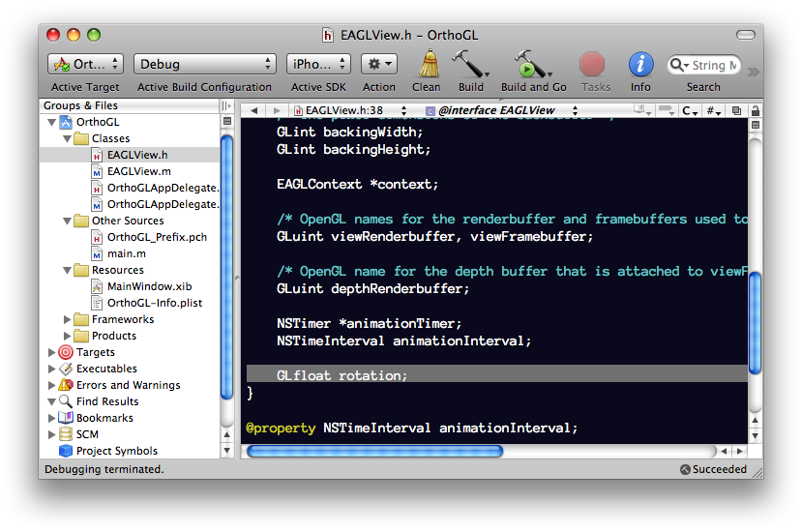
Task: Change the Debug build configuration popup
Action: (204, 64)
